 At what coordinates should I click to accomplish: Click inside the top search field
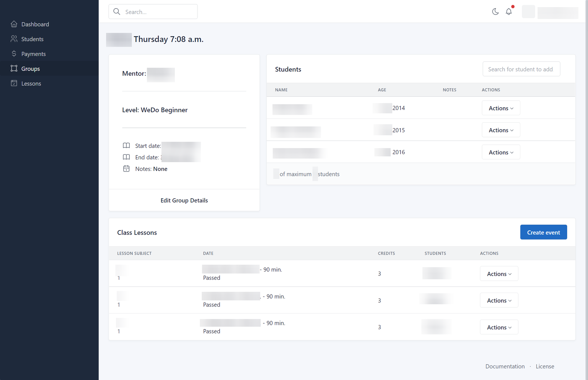tap(156, 11)
